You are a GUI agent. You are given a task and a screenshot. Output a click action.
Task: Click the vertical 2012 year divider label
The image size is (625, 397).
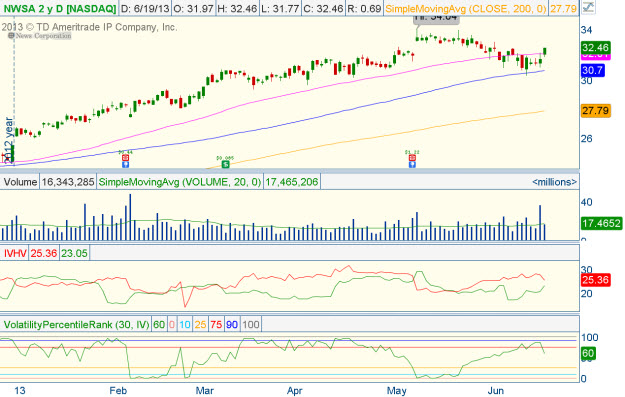tap(9, 140)
